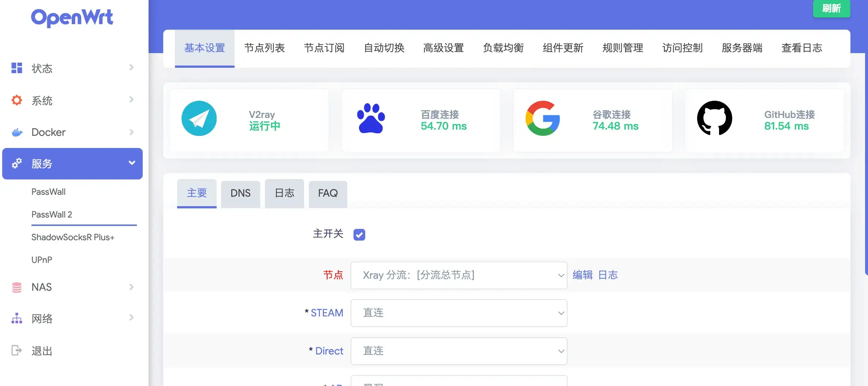Select the 主要 sub-tab
This screenshot has width=868, height=386.
(x=197, y=194)
